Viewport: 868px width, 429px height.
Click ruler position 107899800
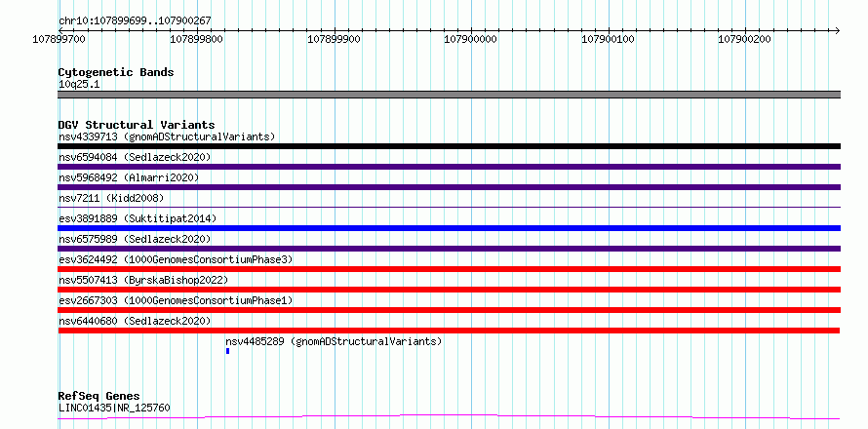pyautogui.click(x=196, y=39)
